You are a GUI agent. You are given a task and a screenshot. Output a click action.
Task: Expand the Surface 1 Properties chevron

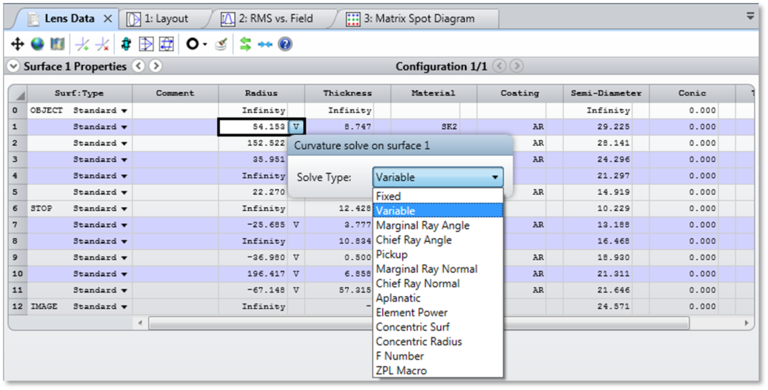[13, 66]
